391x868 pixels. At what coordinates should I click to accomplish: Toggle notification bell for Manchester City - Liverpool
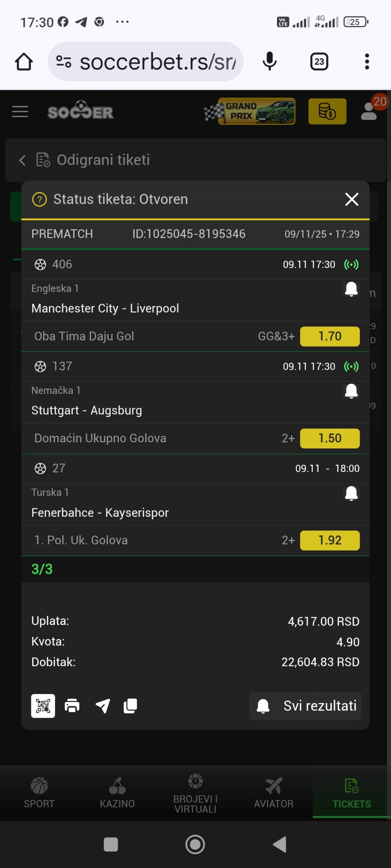pos(351,289)
